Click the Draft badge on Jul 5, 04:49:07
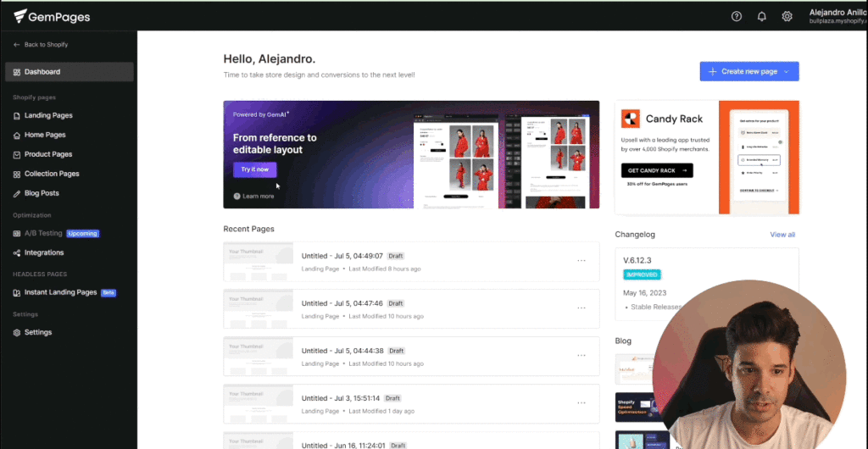The width and height of the screenshot is (868, 449). (x=395, y=256)
